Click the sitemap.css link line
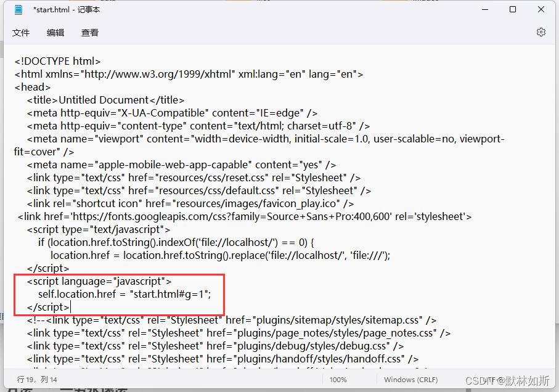The image size is (559, 392). pyautogui.click(x=231, y=320)
